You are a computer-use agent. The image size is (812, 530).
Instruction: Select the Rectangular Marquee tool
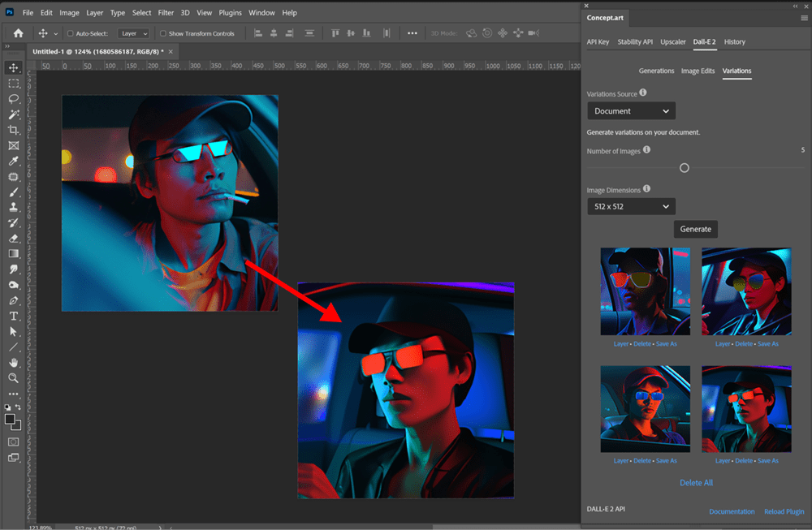tap(14, 84)
